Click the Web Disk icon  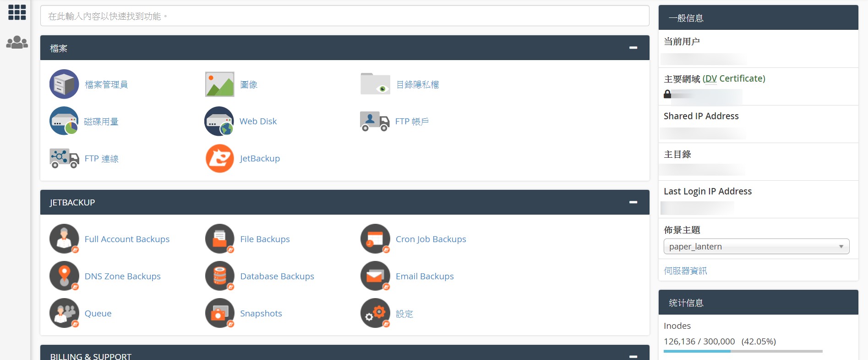(x=219, y=121)
